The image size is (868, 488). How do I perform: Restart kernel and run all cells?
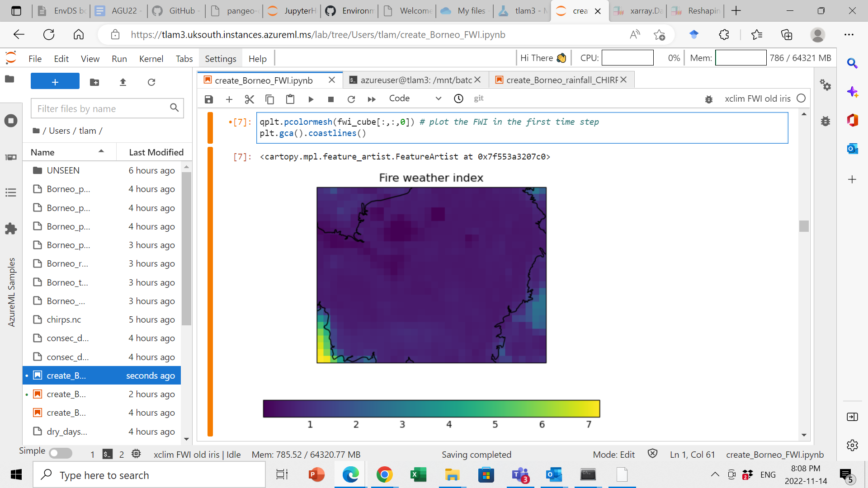pos(372,99)
